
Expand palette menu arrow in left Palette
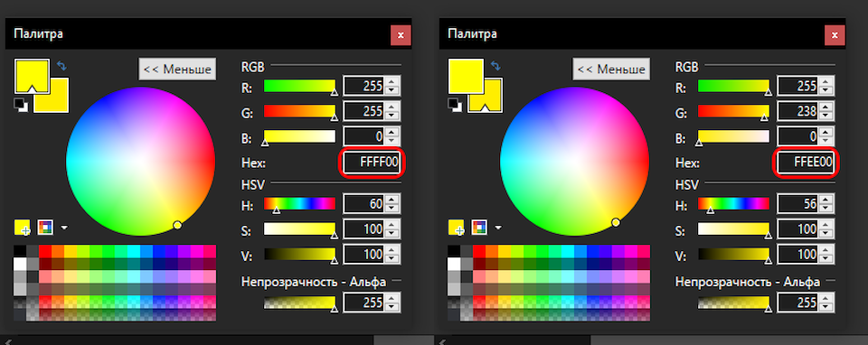65,228
